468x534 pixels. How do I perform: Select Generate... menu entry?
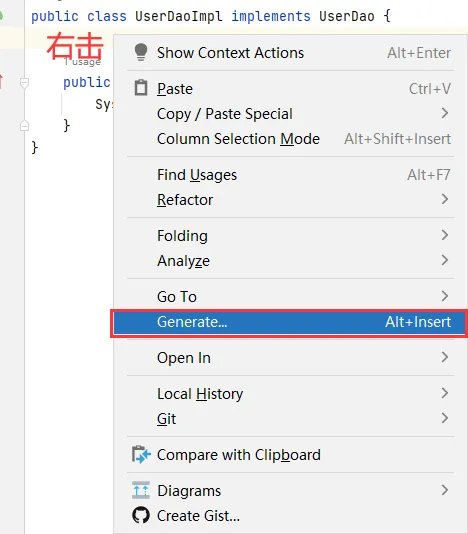[290, 322]
